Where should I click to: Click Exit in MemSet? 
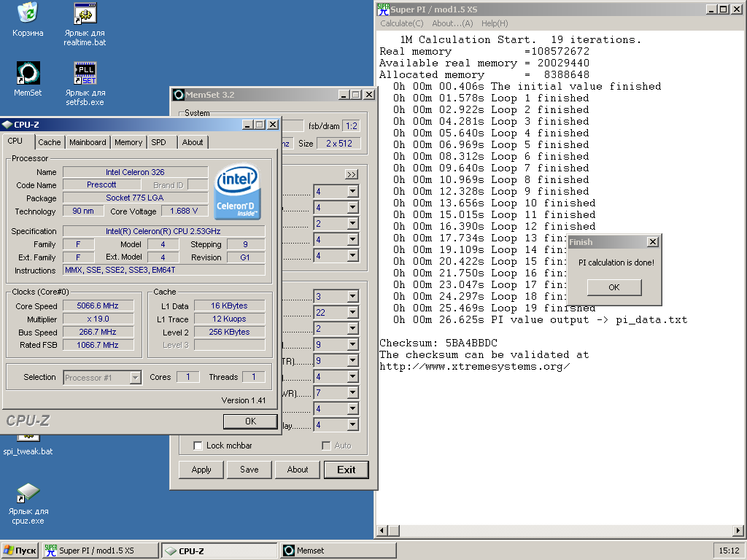pyautogui.click(x=347, y=470)
